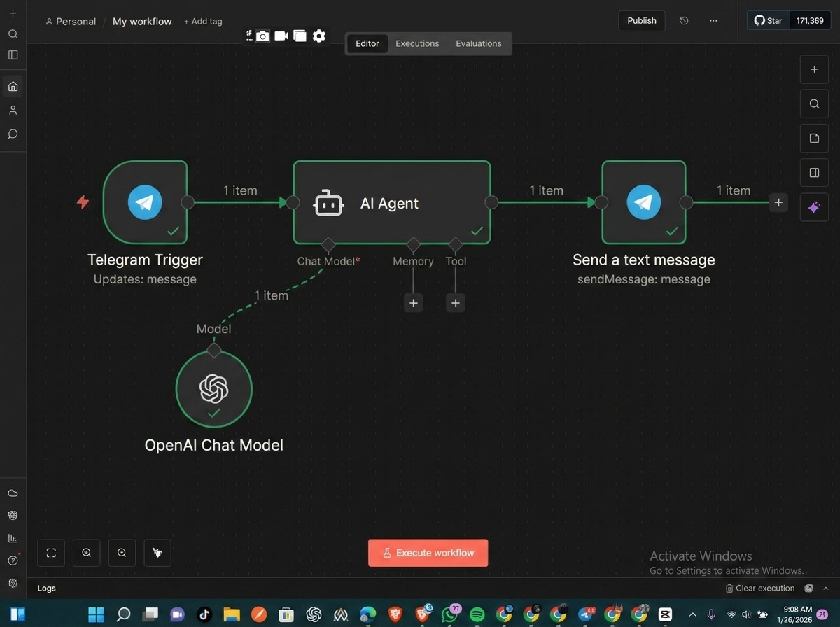This screenshot has height=627, width=840.
Task: Switch to the Evaluations tab
Action: click(x=479, y=43)
